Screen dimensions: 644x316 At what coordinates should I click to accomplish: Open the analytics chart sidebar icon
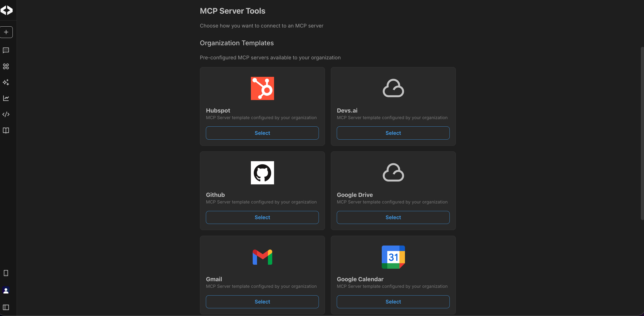[6, 98]
